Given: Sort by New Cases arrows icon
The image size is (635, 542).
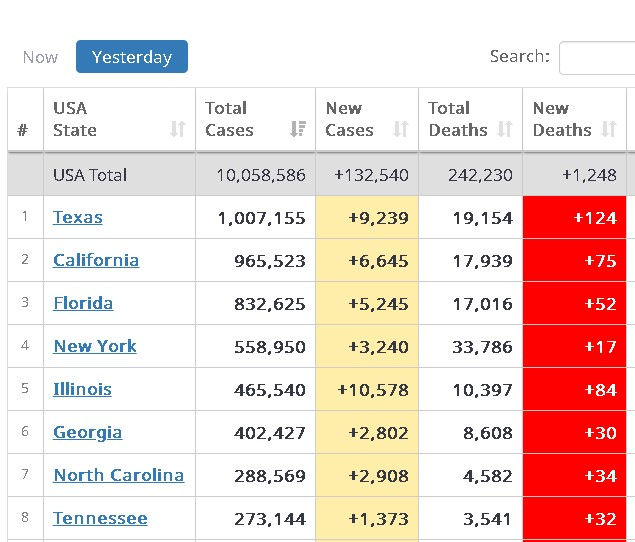Looking at the screenshot, I should pyautogui.click(x=401, y=129).
